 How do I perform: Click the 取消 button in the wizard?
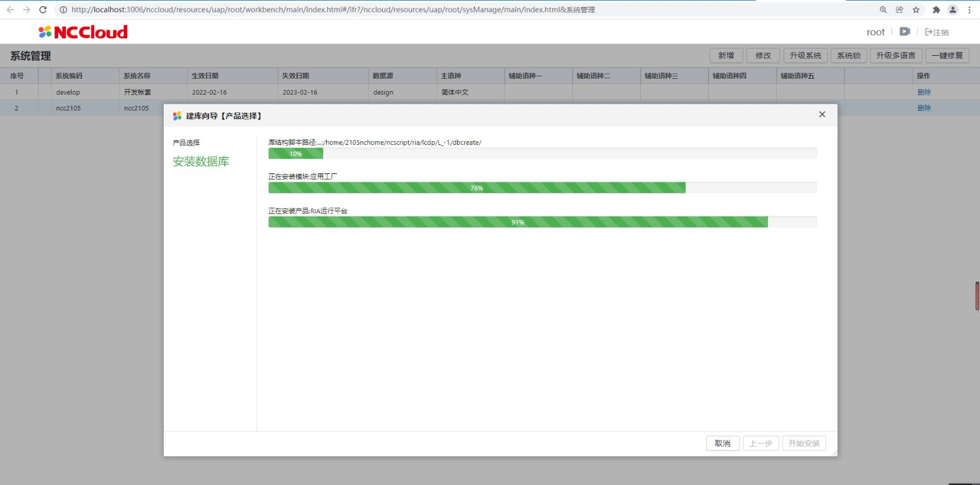pyautogui.click(x=722, y=443)
